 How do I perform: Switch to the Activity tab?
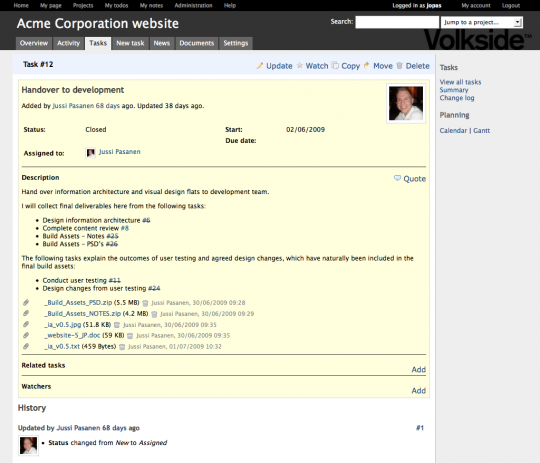68,43
